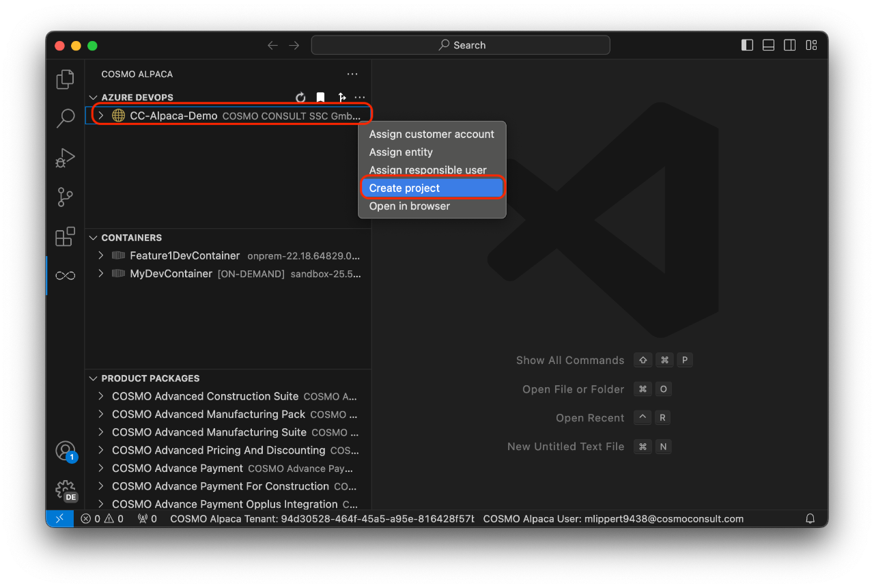Collapse the AZURE DEVOPS section
Image resolution: width=874 pixels, height=588 pixels.
click(93, 97)
